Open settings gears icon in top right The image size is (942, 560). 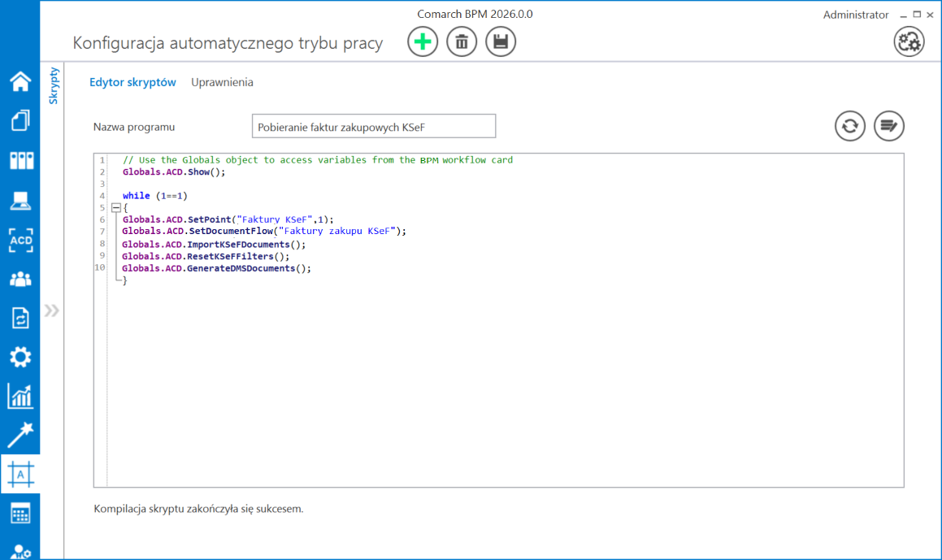909,42
